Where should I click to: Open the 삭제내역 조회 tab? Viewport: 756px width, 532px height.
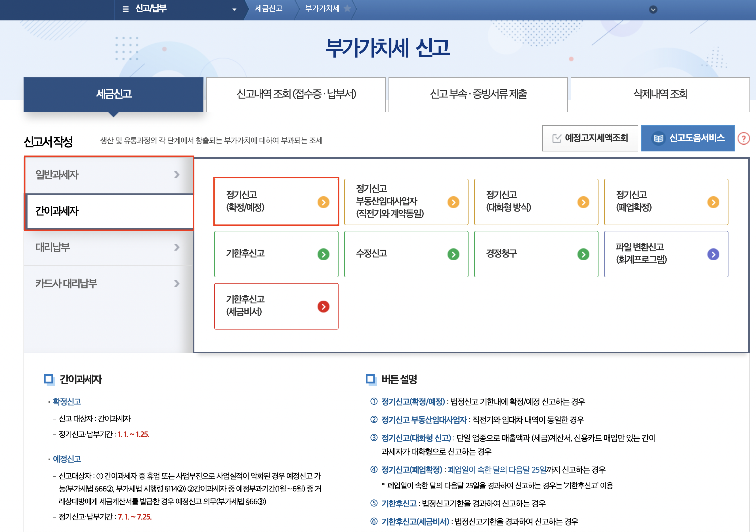coord(660,94)
